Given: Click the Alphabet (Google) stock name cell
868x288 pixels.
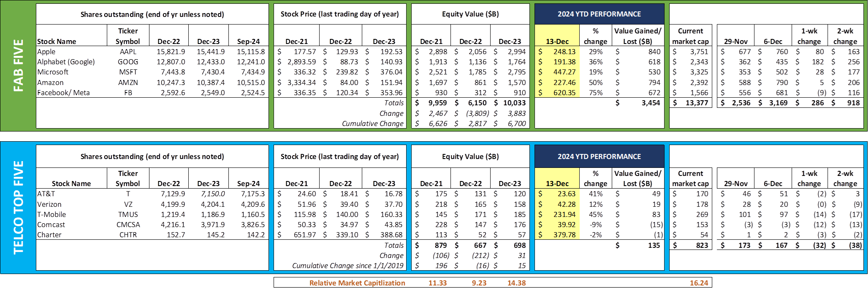Looking at the screenshot, I should (66, 62).
